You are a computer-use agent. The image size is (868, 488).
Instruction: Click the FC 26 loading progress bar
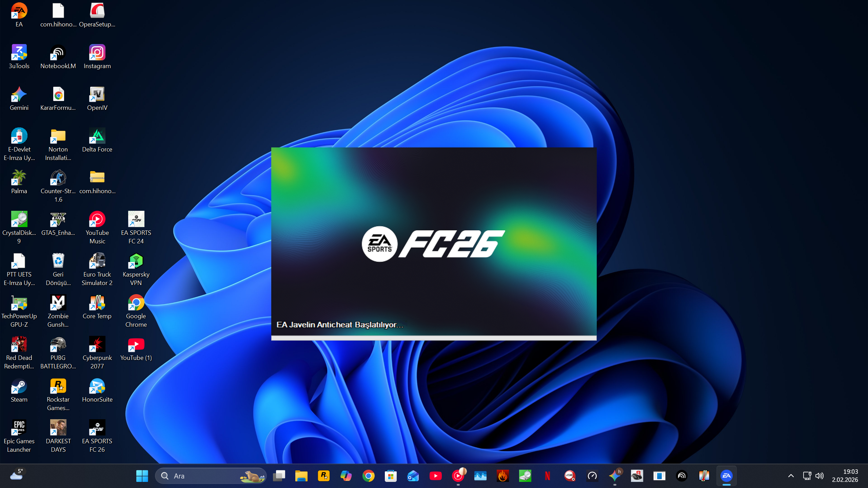pos(434,338)
